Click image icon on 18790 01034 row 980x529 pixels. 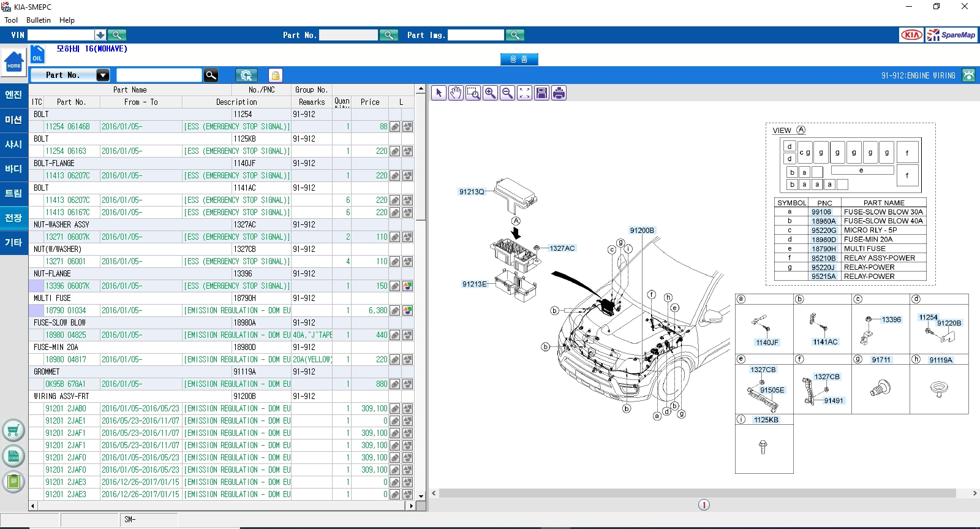(x=407, y=311)
